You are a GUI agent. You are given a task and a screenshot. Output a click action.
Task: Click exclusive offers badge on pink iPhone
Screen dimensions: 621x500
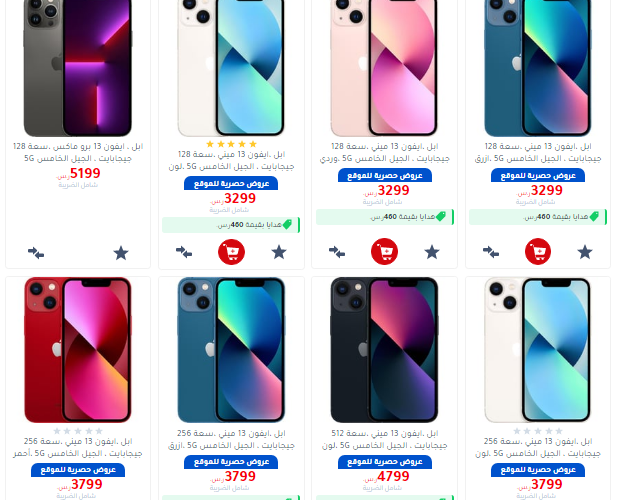385,175
